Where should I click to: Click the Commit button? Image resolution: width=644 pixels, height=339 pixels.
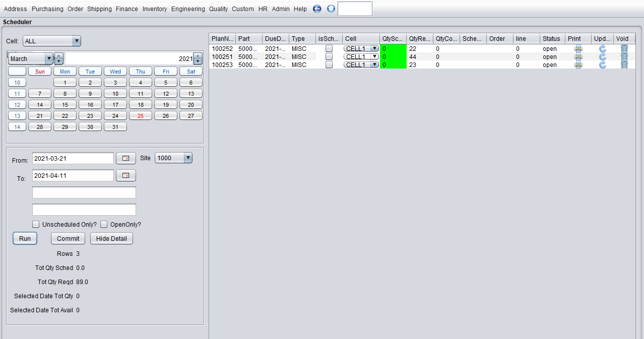pos(68,239)
